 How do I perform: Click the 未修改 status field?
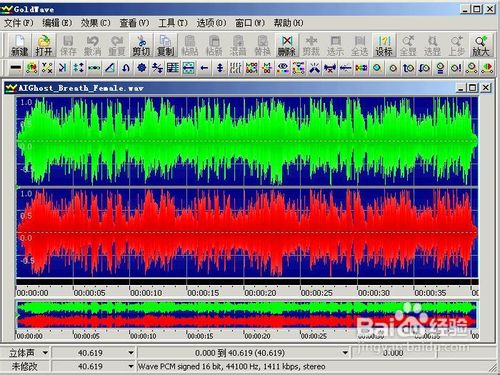[25, 366]
